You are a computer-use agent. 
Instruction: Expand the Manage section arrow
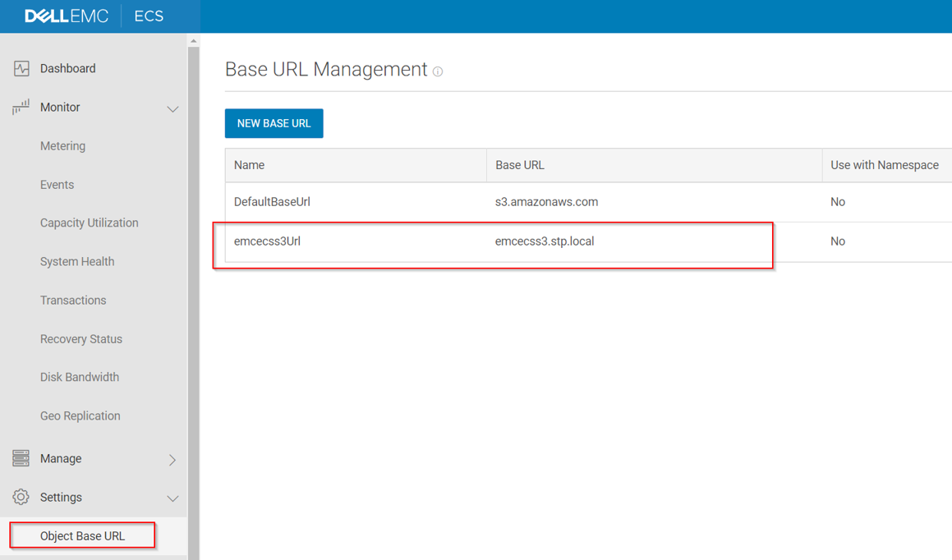172,459
